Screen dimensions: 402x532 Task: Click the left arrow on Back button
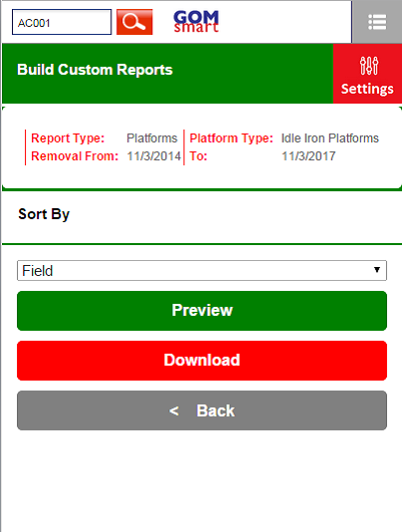[174, 411]
